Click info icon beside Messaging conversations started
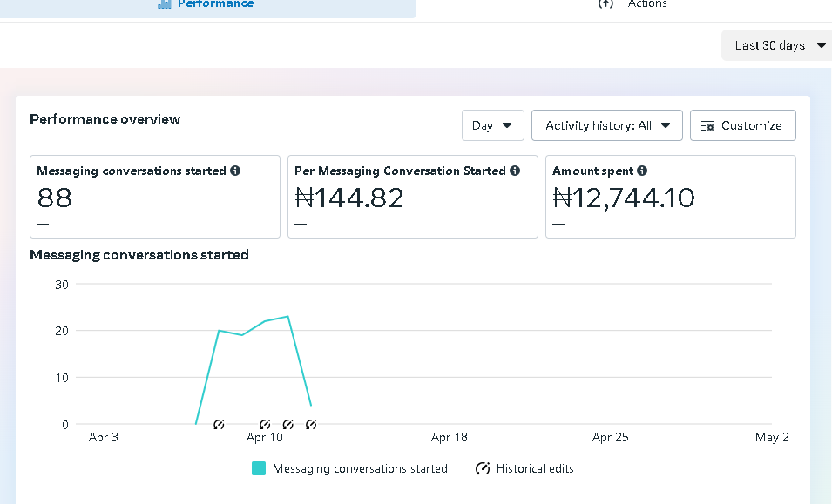The image size is (832, 504). [235, 171]
